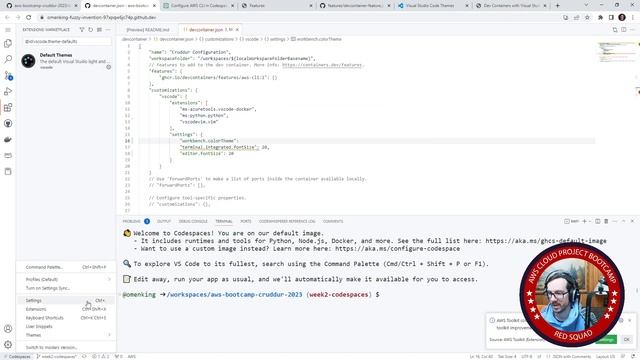Click the extensions search input field
Viewport: 640px width, 360px height.
coord(67,41)
